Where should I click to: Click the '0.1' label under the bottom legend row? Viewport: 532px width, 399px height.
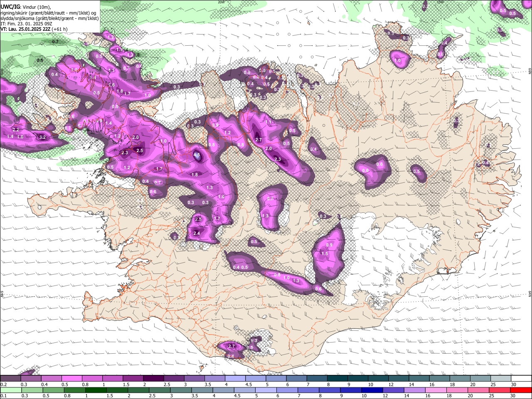coord(3,396)
